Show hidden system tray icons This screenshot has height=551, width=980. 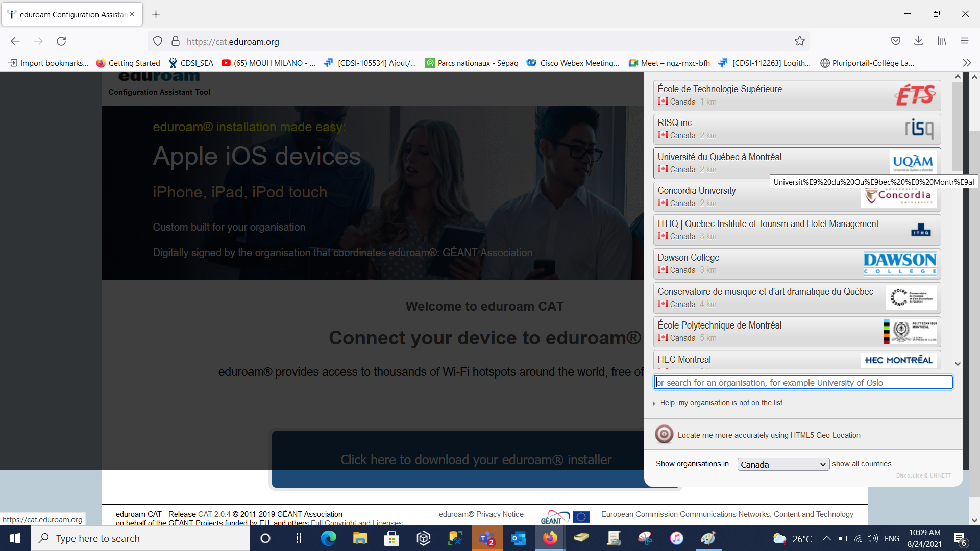point(827,538)
